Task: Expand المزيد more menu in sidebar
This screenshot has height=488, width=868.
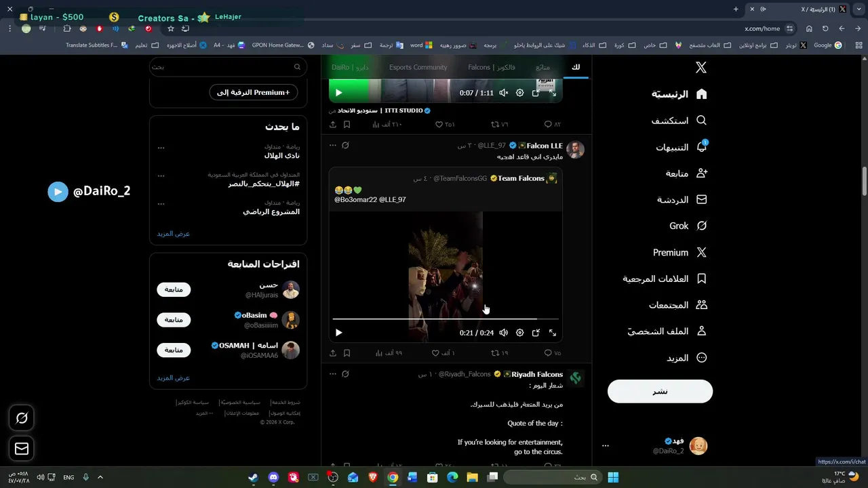Action: tap(687, 358)
